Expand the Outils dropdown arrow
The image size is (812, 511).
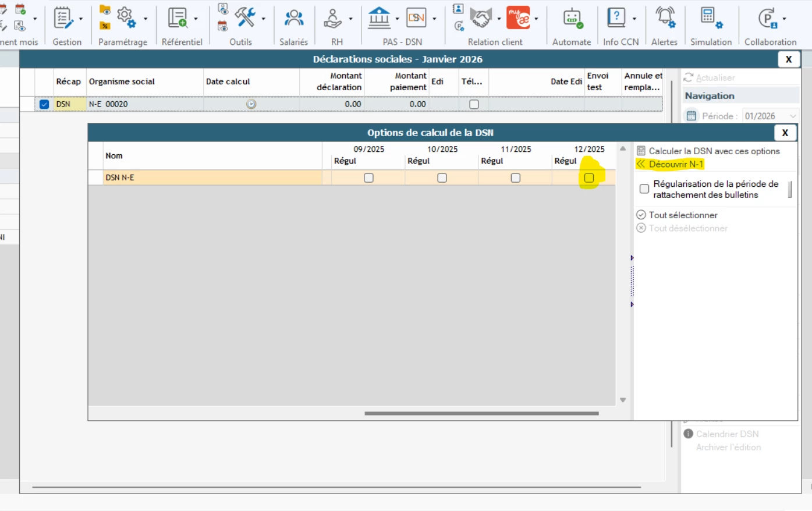(264, 19)
